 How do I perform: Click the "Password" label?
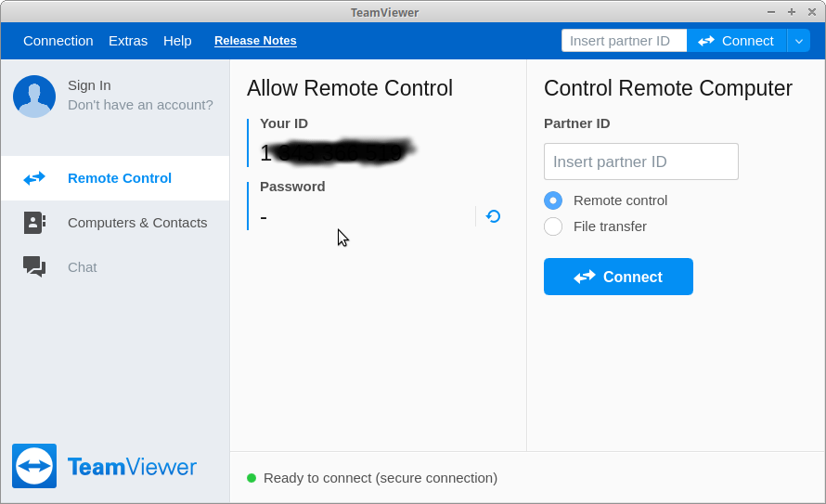[292, 187]
